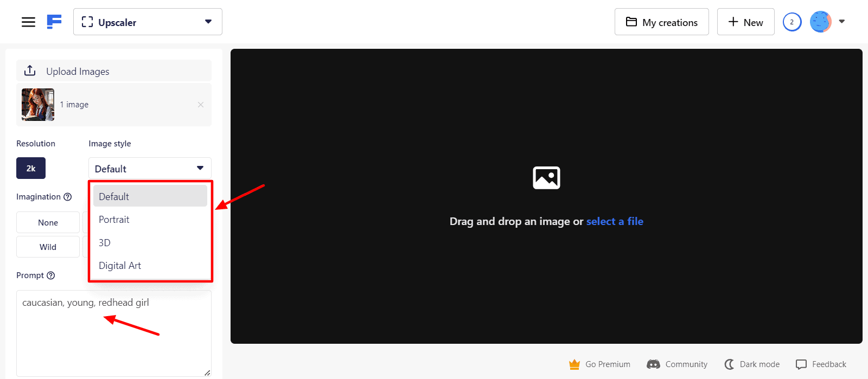Open the hamburger menu
Viewport: 868px width, 379px height.
click(28, 22)
